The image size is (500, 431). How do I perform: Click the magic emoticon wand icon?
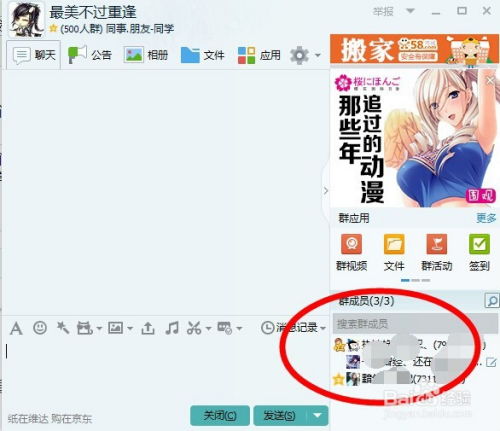[63, 328]
